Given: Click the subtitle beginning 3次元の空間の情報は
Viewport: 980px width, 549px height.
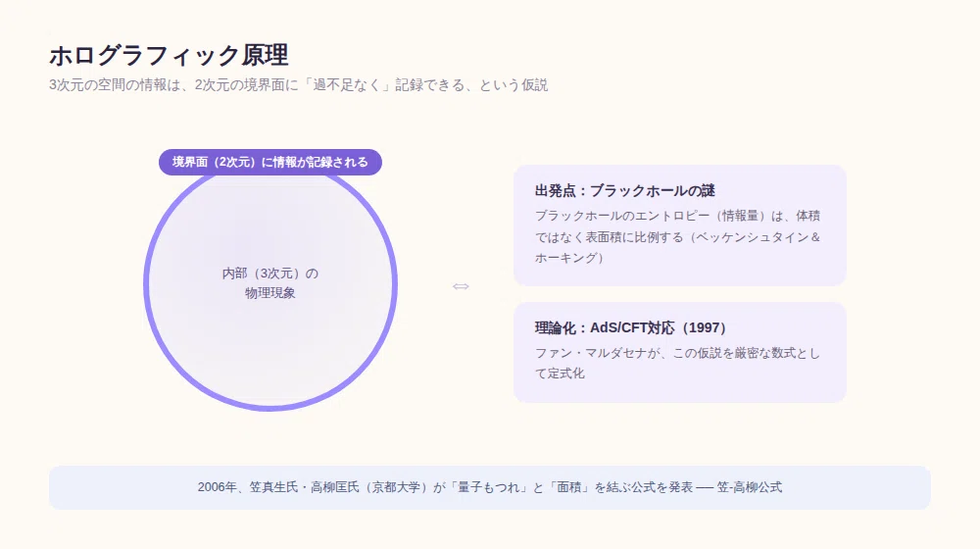Looking at the screenshot, I should [x=298, y=85].
